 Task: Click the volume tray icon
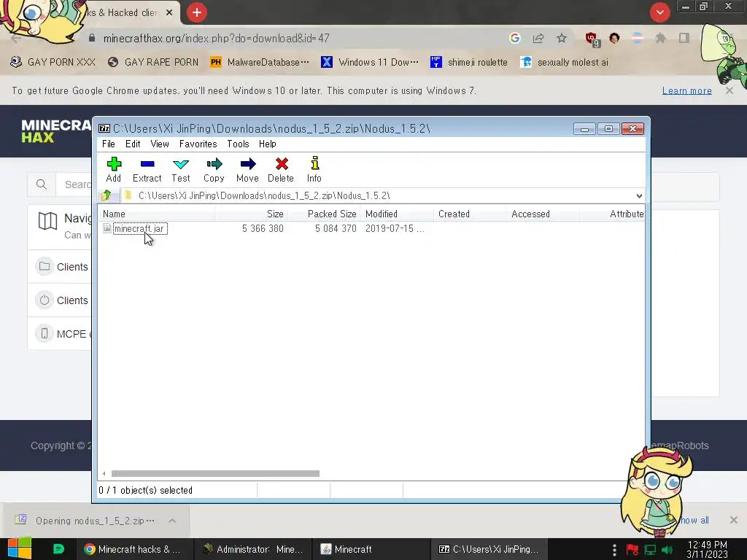click(667, 550)
